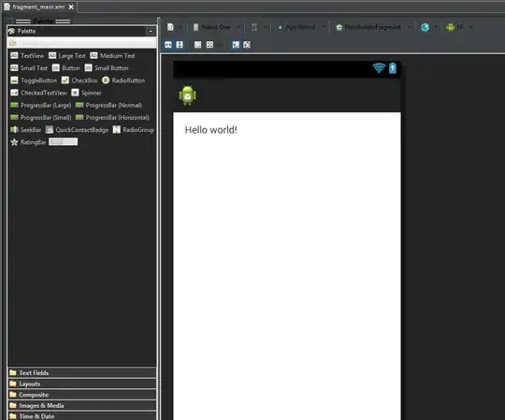Toggle the highlighted icon after the margins dropdown

236,45
